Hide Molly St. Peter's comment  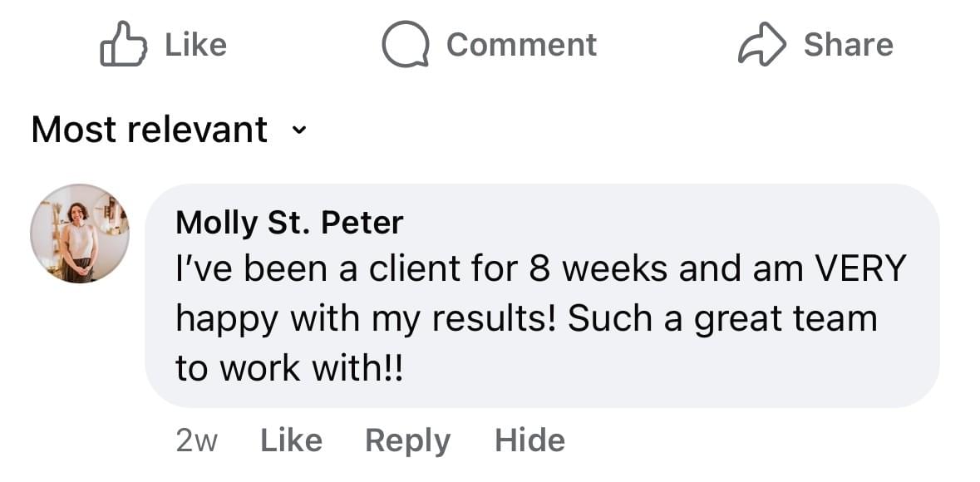pos(529,440)
